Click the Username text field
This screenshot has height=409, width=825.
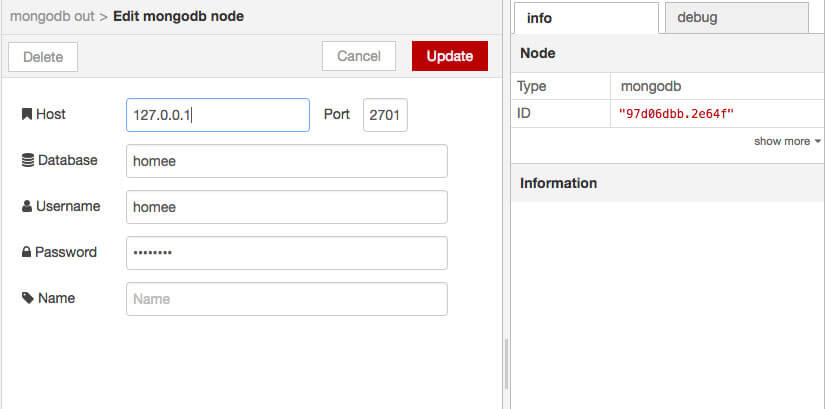(287, 207)
